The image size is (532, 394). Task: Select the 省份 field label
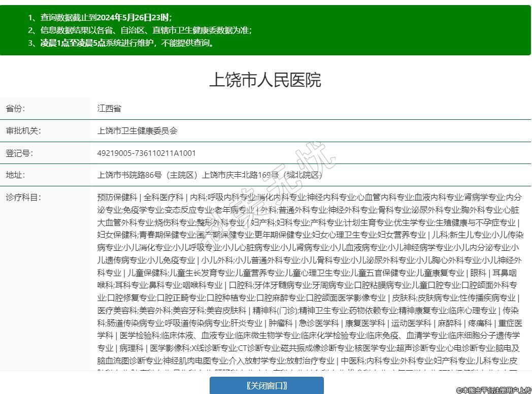point(15,109)
